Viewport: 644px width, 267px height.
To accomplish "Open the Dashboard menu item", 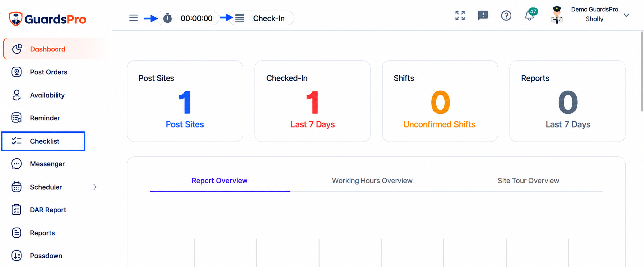I will 56,49.
